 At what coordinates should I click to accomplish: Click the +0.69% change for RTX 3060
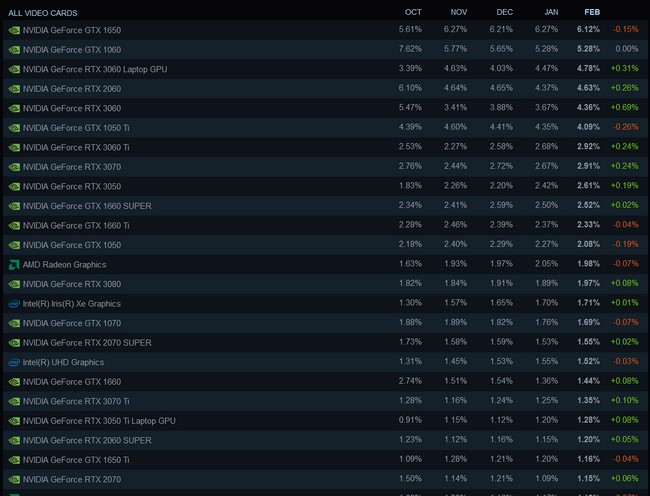624,108
